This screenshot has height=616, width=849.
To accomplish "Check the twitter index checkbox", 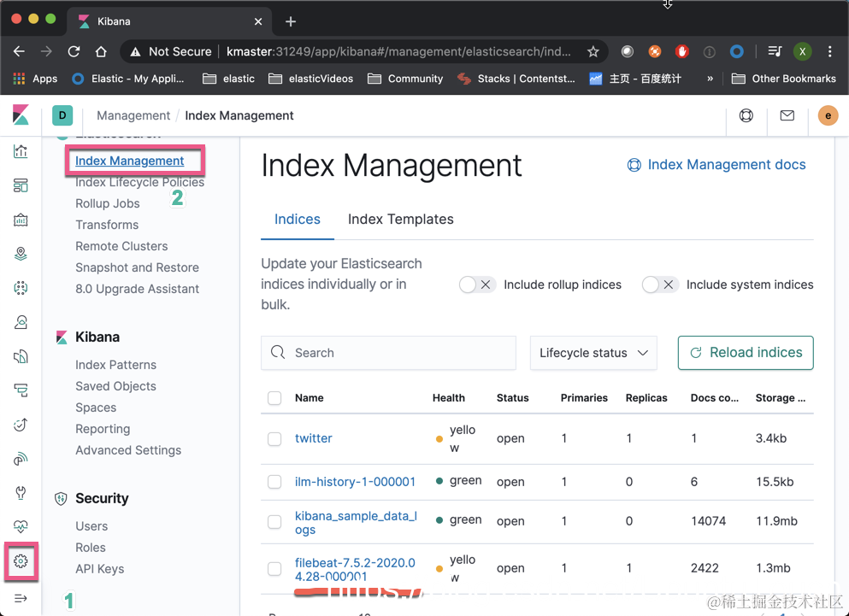I will (274, 438).
